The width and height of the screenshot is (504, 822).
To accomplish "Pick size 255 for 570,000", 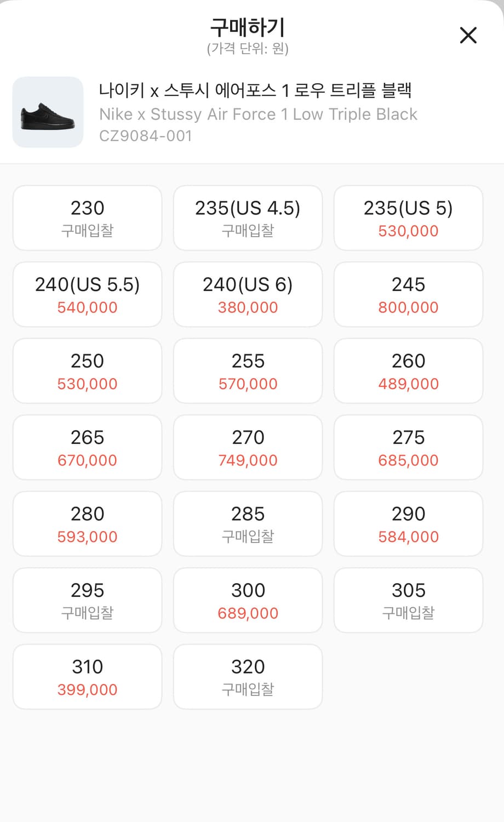I will [x=248, y=371].
